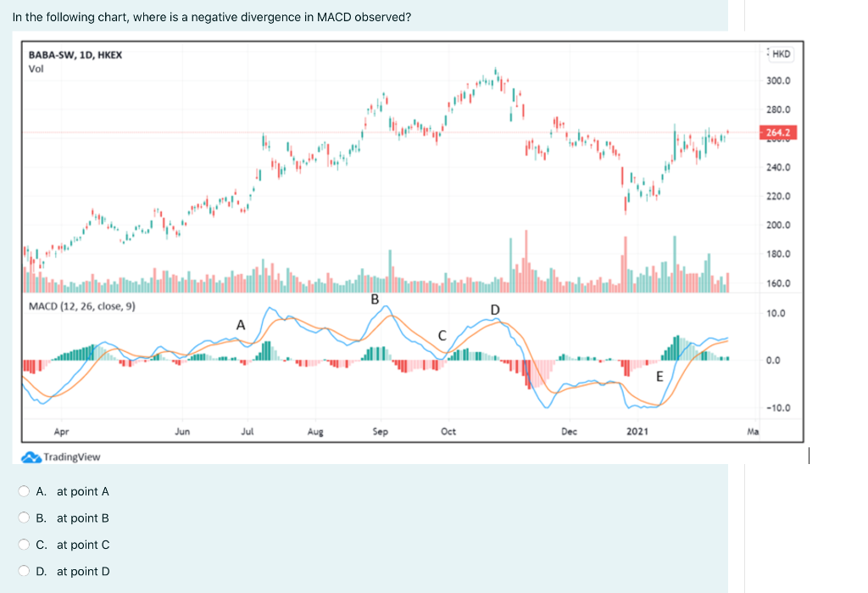This screenshot has width=868, height=593.
Task: Click the 160.0 price axis label
Action: [778, 283]
